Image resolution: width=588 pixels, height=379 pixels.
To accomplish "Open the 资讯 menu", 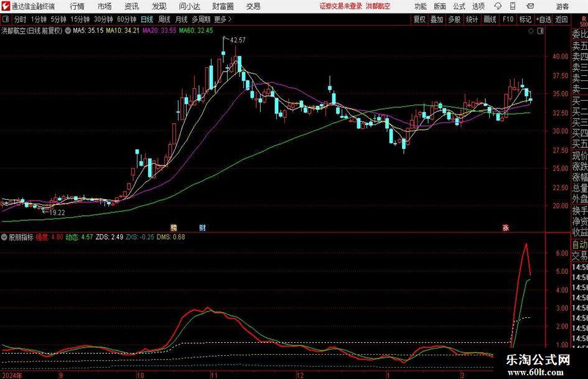I will point(132,6).
